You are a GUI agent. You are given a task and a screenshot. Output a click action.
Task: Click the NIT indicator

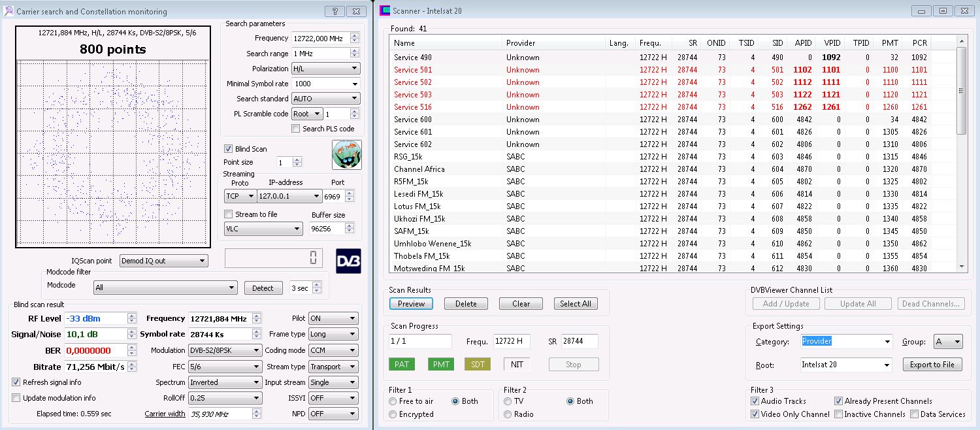point(517,364)
